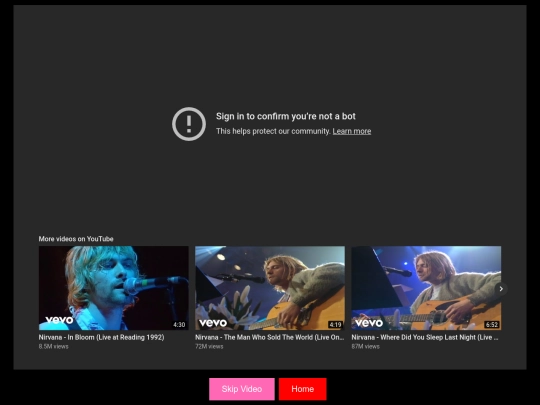
Task: Open the In Bloom Live at Reading thumbnail
Action: [114, 288]
